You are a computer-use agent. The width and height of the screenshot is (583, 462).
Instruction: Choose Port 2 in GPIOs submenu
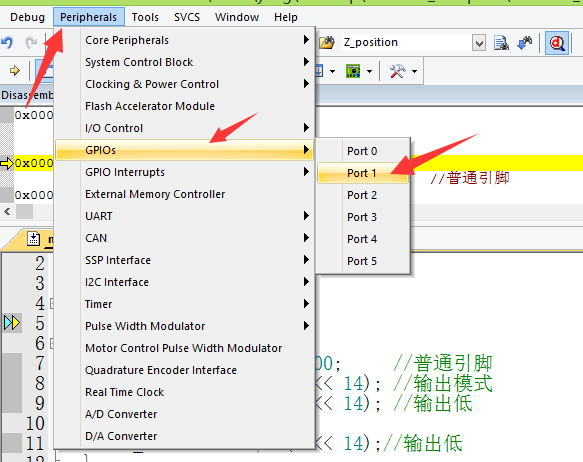point(363,195)
